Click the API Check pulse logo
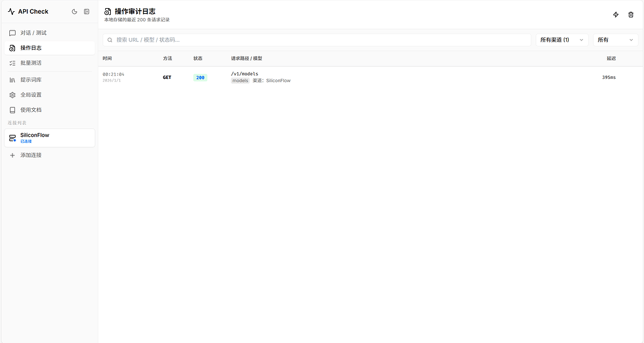Image resolution: width=644 pixels, height=343 pixels. pos(11,11)
